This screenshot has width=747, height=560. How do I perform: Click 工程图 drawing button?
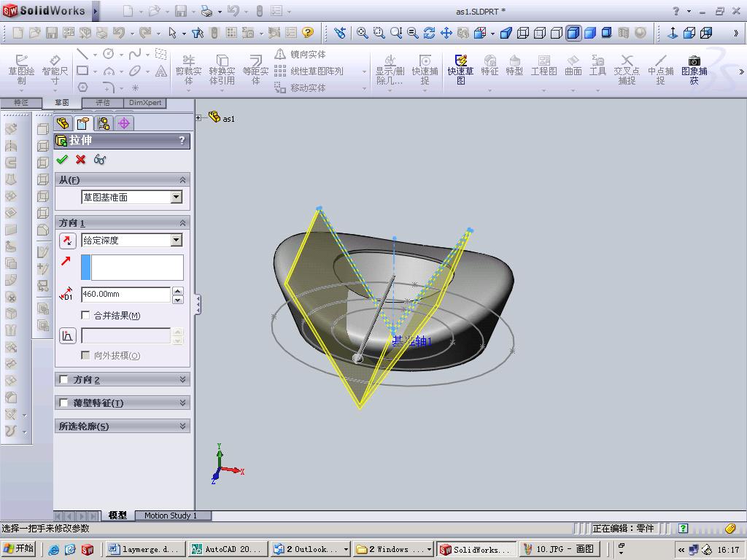point(543,66)
